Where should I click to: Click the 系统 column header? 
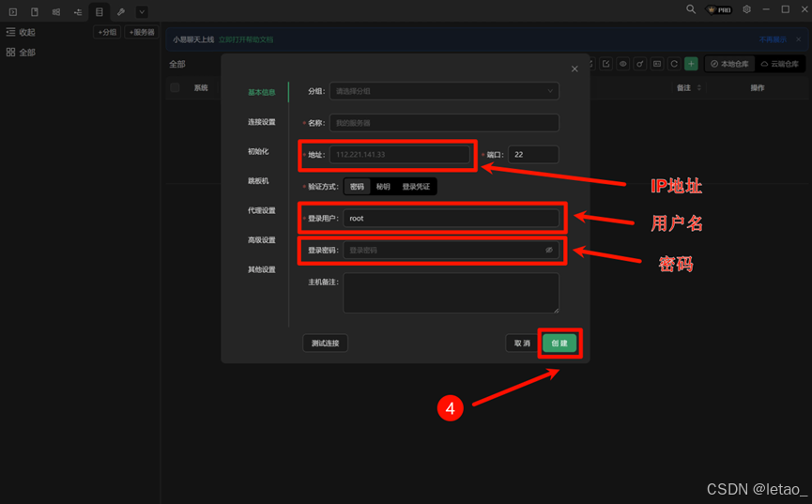coord(201,87)
